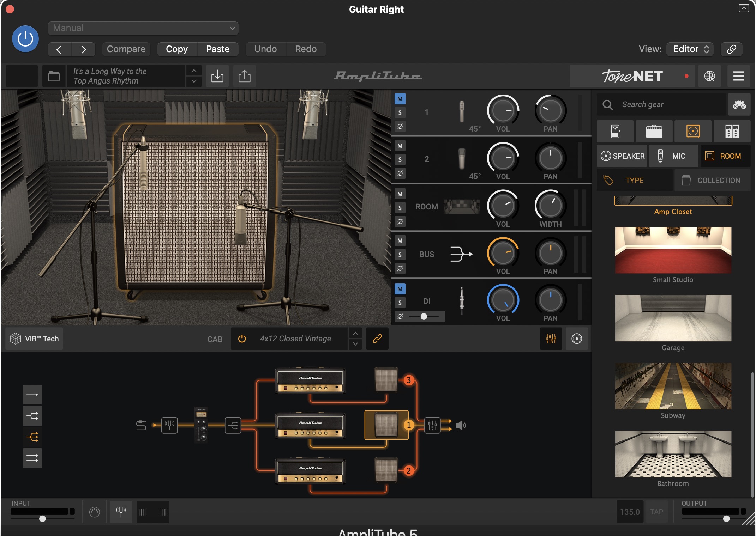This screenshot has width=756, height=536.
Task: Go to next preset with right arrow
Action: (x=83, y=49)
